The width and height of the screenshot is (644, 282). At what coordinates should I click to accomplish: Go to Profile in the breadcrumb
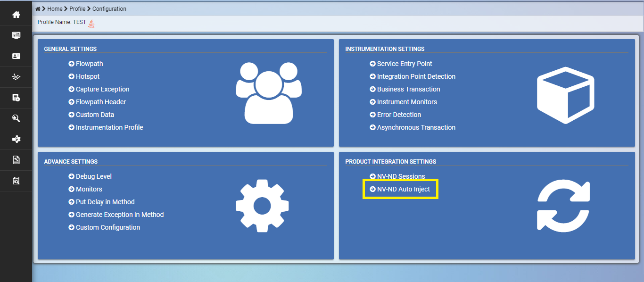[x=77, y=9]
